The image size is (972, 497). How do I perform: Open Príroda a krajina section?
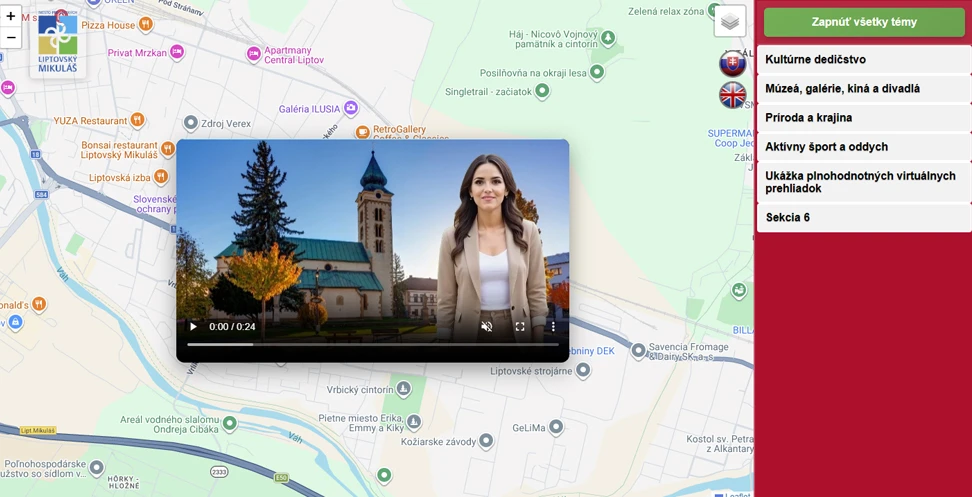(x=864, y=118)
